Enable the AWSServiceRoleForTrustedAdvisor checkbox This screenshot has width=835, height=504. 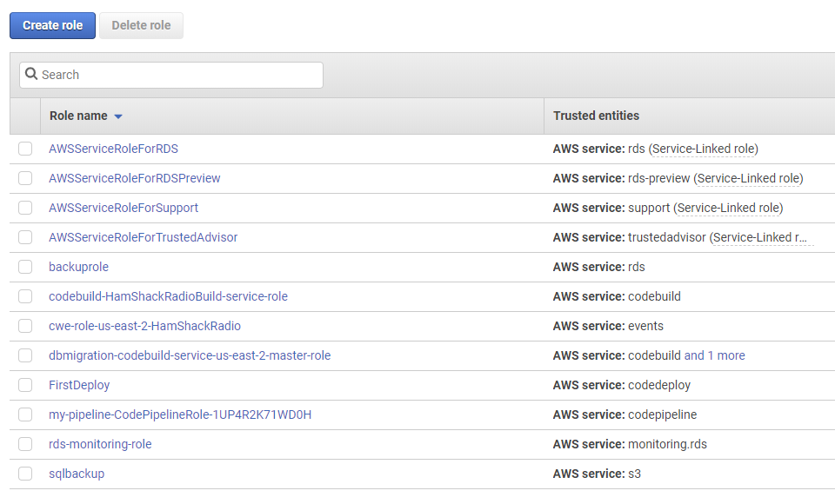point(25,237)
